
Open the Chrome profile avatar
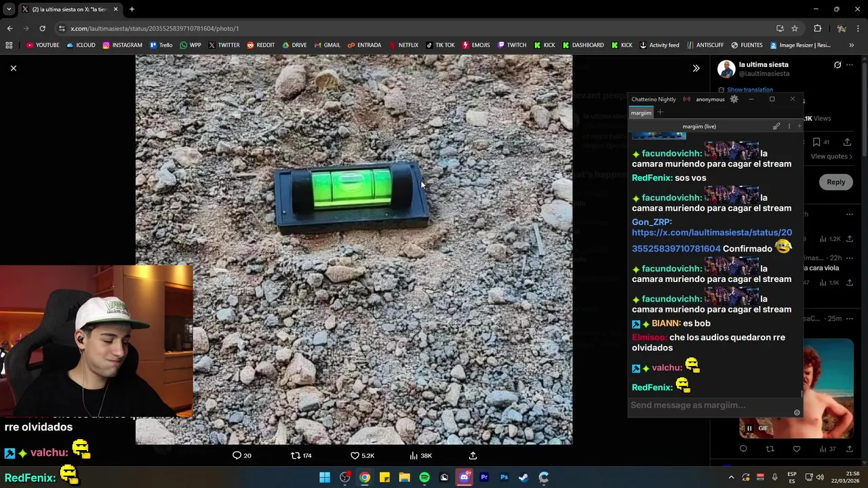pos(841,28)
